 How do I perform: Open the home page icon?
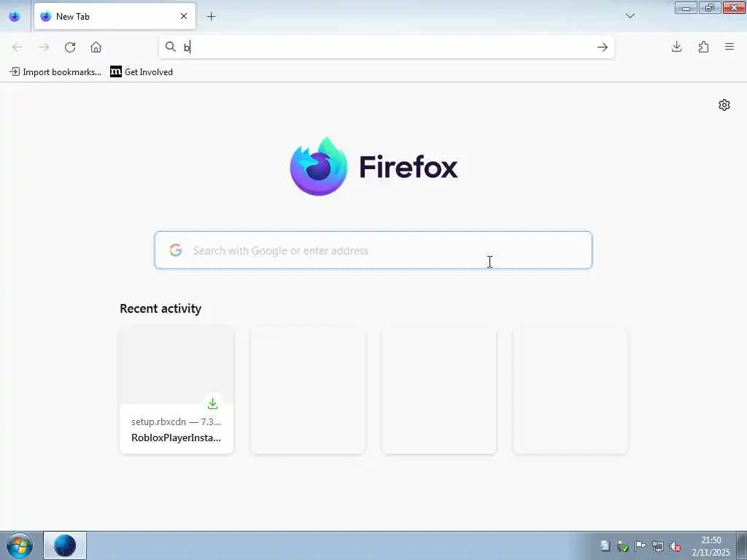tap(96, 47)
